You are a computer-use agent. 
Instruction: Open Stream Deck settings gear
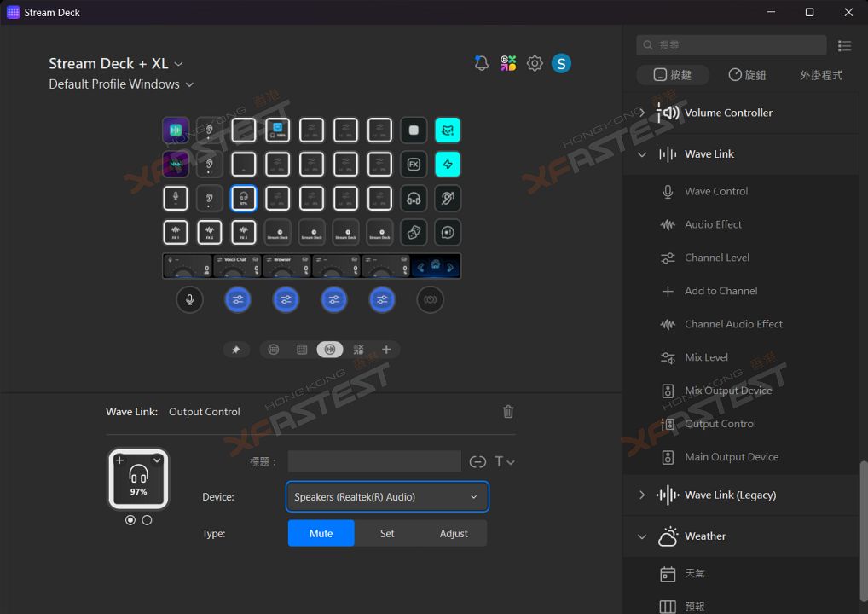(535, 63)
